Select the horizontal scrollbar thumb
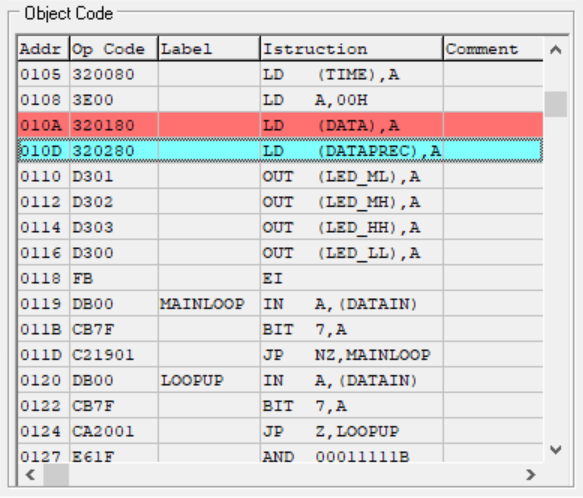This screenshot has width=583, height=498. [x=56, y=475]
